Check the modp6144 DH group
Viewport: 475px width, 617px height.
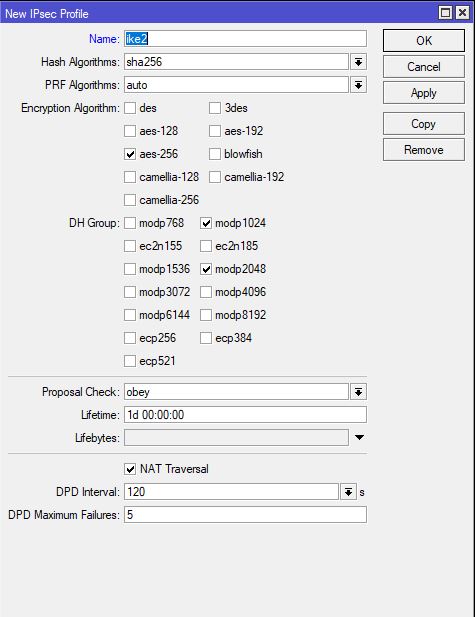tap(130, 315)
